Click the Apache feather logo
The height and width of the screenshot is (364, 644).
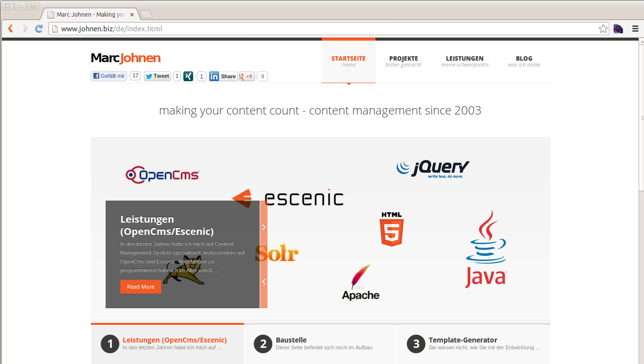coord(361,282)
